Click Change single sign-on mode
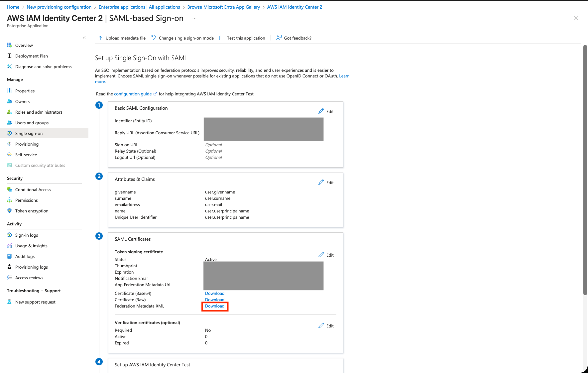 (x=182, y=38)
